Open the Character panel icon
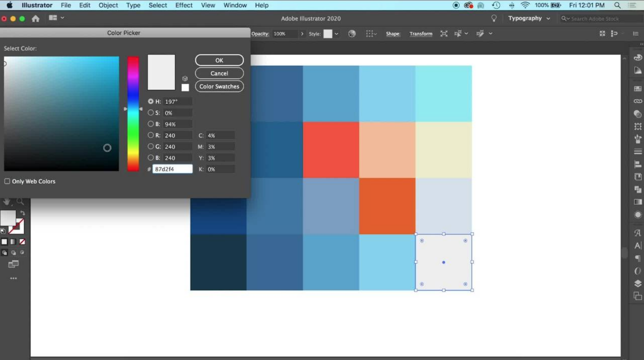 [638, 245]
